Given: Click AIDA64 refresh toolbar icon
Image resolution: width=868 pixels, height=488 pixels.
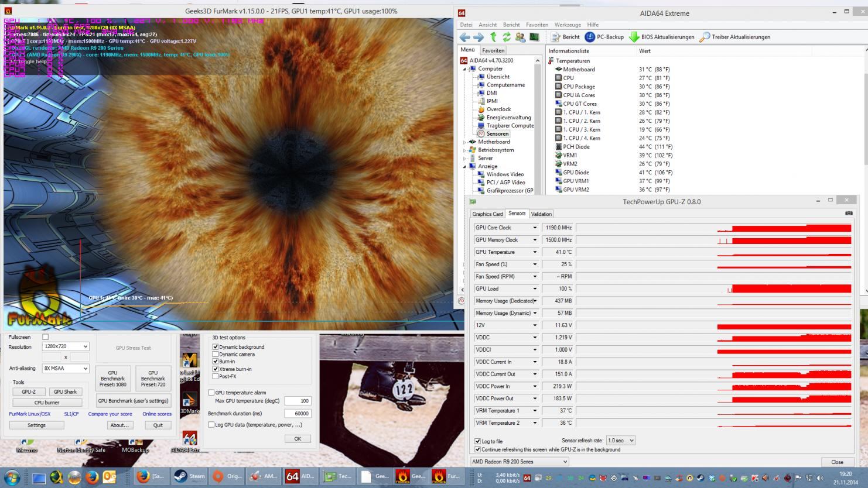Looking at the screenshot, I should pos(506,37).
